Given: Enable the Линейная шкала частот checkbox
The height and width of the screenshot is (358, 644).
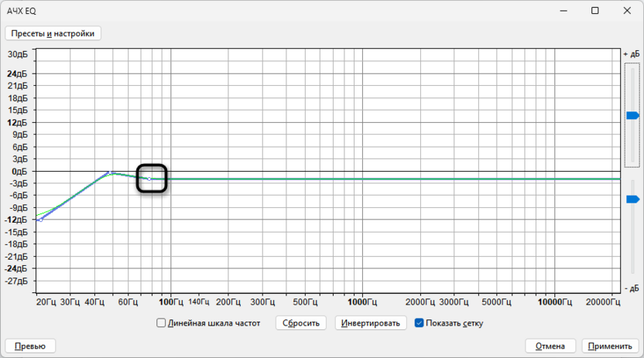Looking at the screenshot, I should (x=161, y=323).
